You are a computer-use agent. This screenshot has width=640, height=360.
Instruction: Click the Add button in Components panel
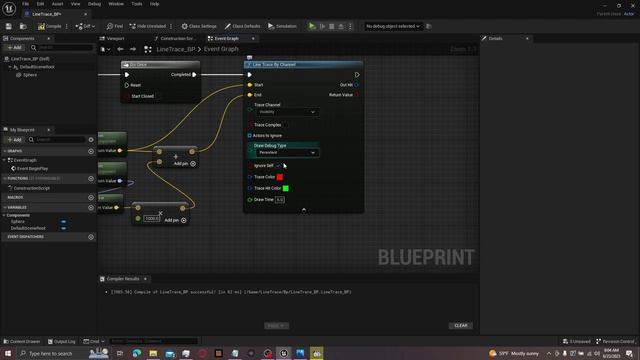click(x=14, y=48)
